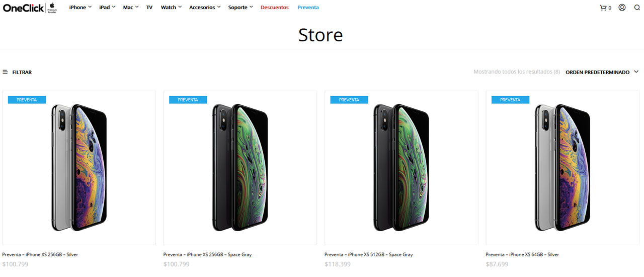Open the Preventa menu item
The width and height of the screenshot is (644, 277).
pos(308,8)
